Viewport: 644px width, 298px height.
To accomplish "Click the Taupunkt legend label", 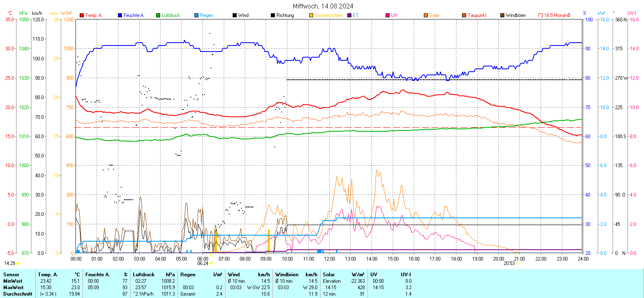I will tap(477, 15).
